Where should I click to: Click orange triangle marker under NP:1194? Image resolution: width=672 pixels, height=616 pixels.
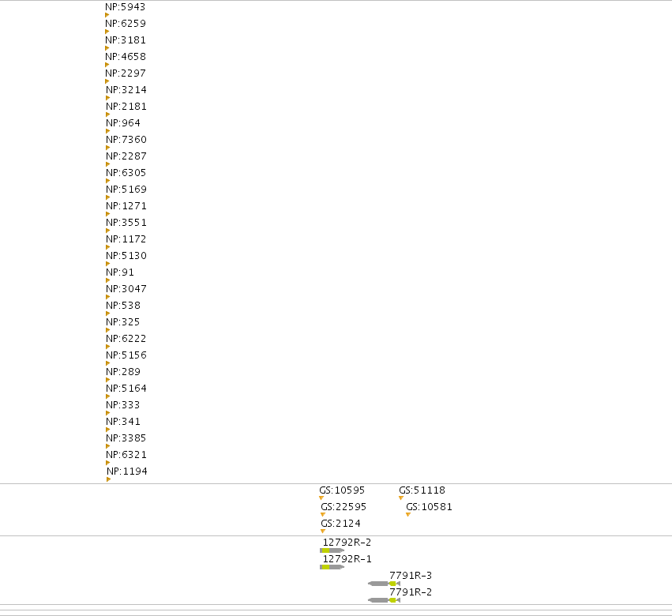[108, 479]
